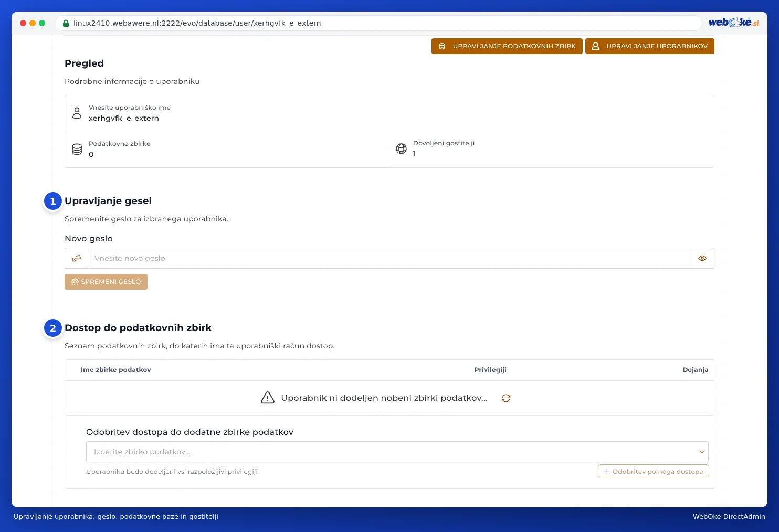Click Odobritev polnega dostopa button
The image size is (779, 532).
(654, 472)
